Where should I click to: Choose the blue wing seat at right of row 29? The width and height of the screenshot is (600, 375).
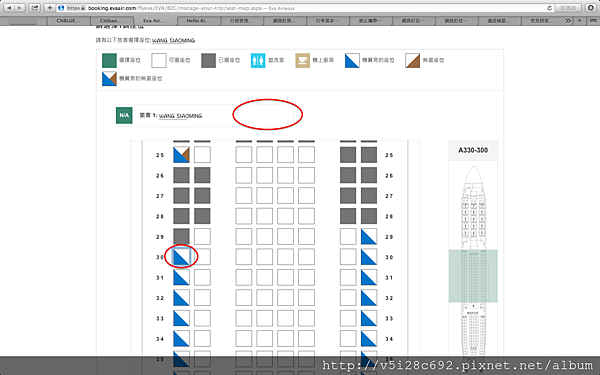(369, 236)
